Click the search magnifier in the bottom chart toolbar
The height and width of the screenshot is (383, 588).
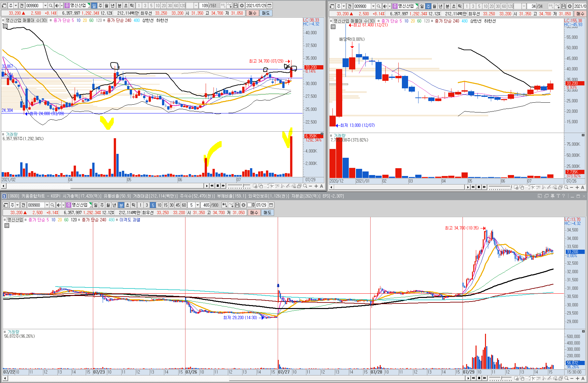pos(52,205)
